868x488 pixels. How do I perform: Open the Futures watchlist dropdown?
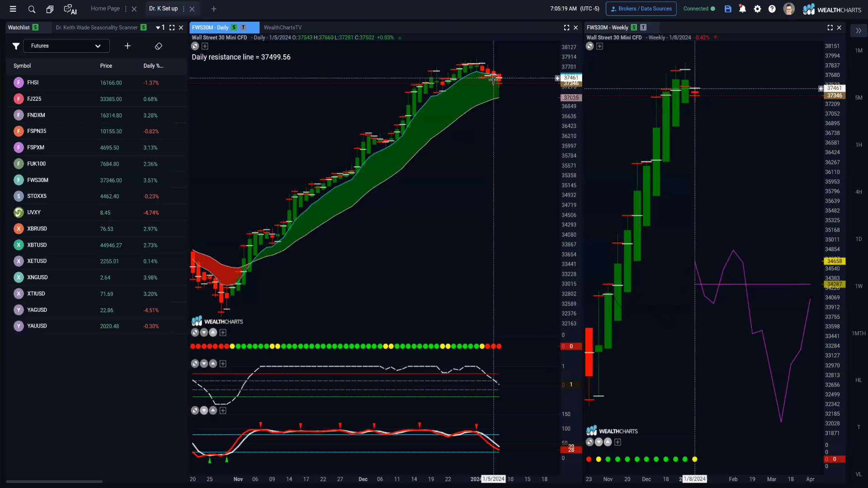[66, 46]
